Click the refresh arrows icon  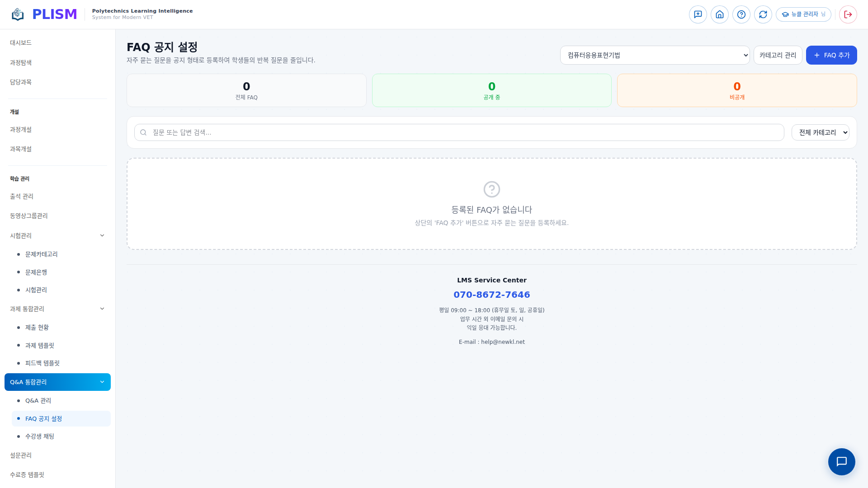pos(763,14)
